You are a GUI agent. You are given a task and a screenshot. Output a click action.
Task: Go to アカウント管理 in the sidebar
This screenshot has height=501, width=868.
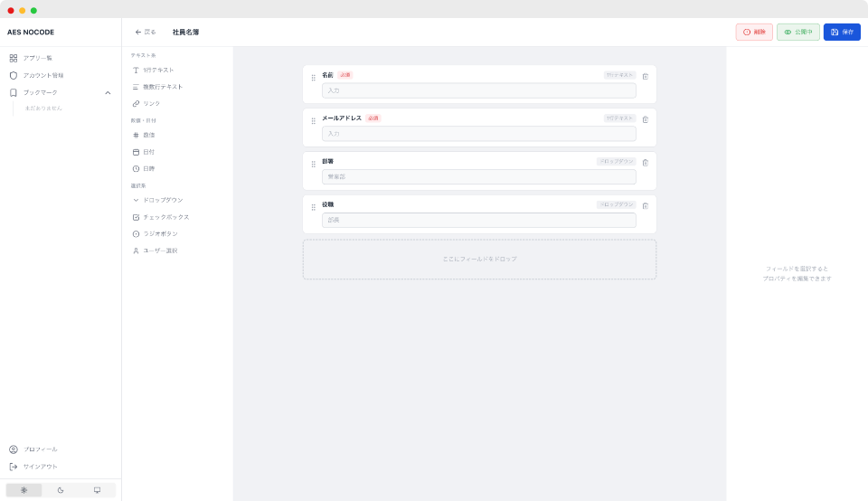point(42,75)
